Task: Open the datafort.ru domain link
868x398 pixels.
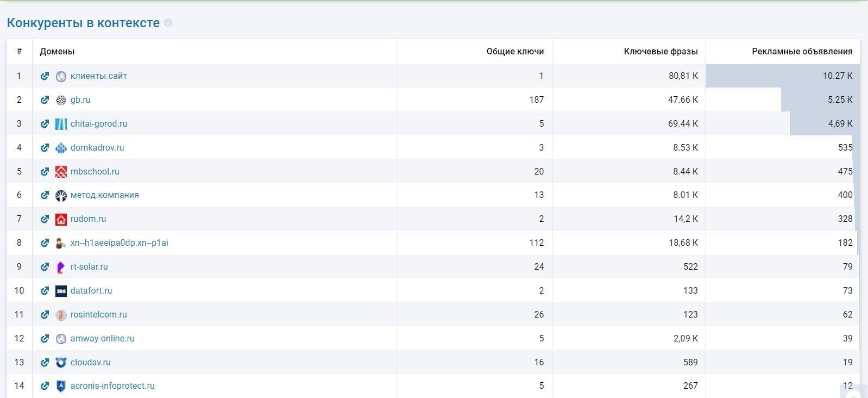Action: 91,291
